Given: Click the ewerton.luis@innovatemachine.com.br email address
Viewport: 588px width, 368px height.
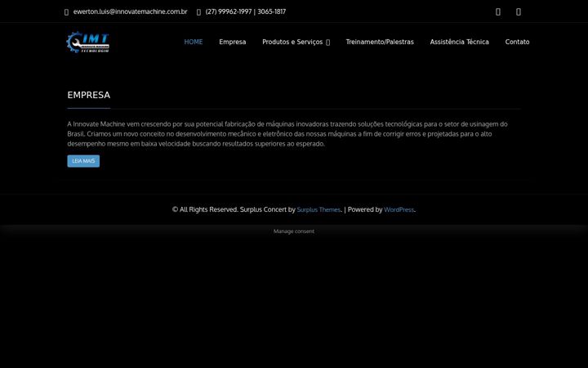Looking at the screenshot, I should 130,11.
